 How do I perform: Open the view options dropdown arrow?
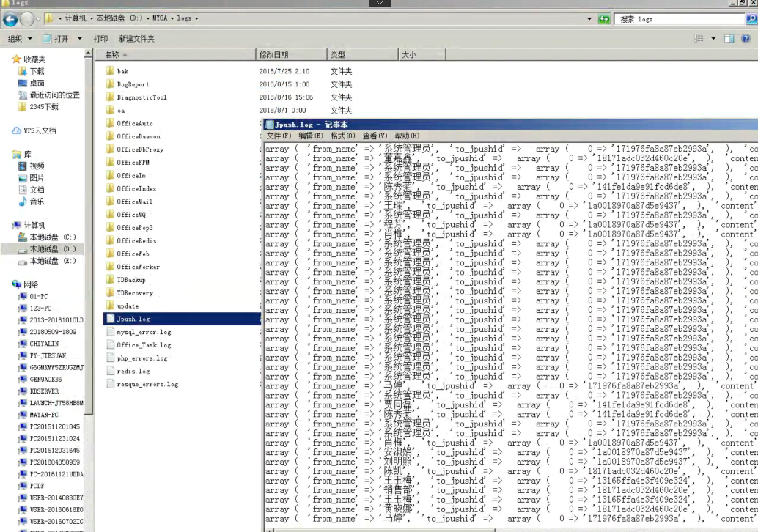(713, 38)
